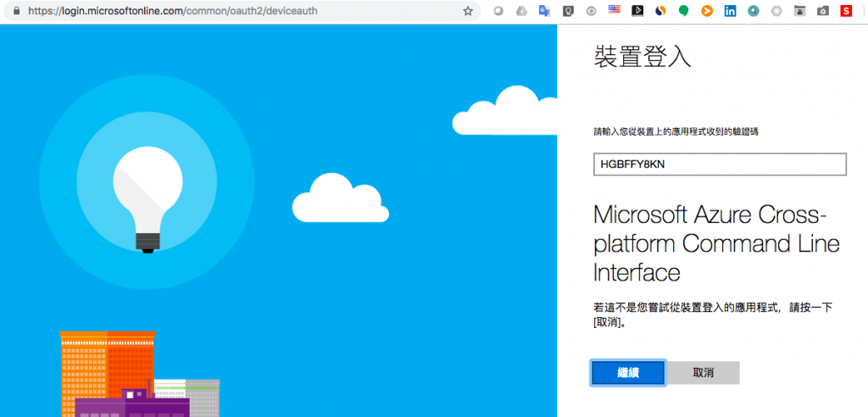
Task: Click the 取消 (Cancel) button
Action: pos(703,373)
